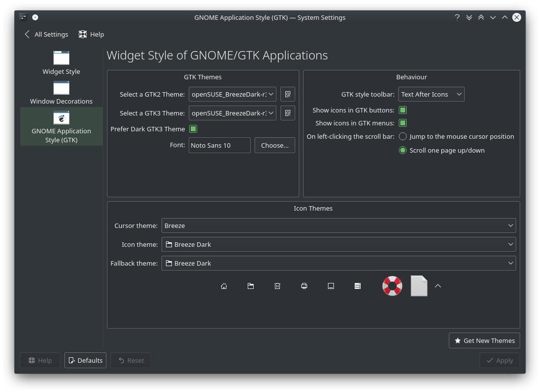Select Scroll one page up/down option

pos(441,150)
